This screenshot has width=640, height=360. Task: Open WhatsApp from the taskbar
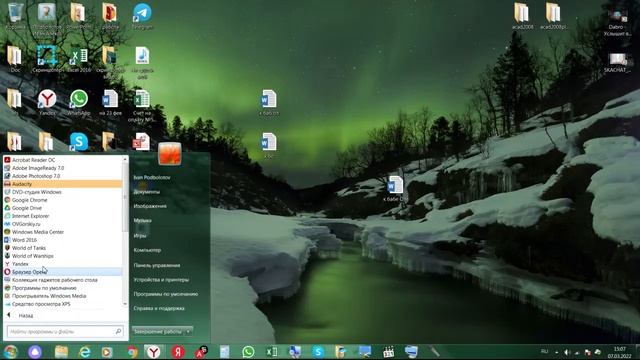pyautogui.click(x=248, y=352)
